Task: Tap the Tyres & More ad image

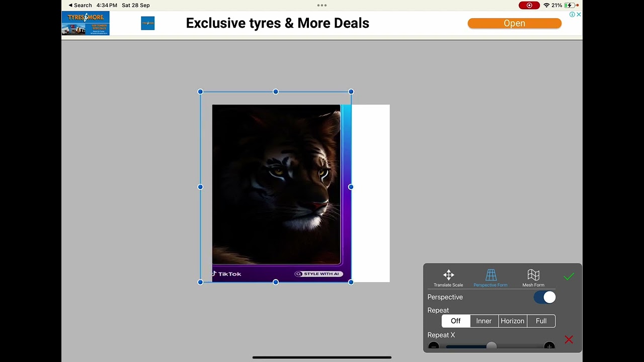Action: point(86,23)
